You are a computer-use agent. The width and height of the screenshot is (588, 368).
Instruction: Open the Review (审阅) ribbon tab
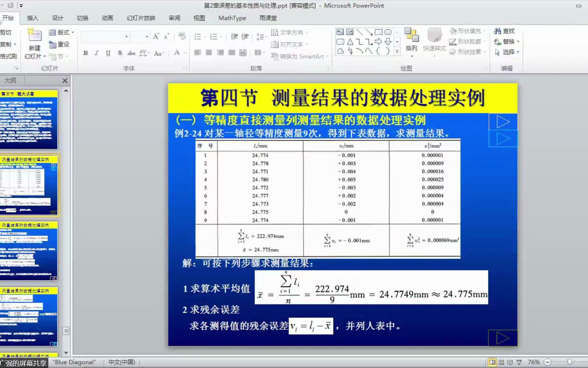175,18
